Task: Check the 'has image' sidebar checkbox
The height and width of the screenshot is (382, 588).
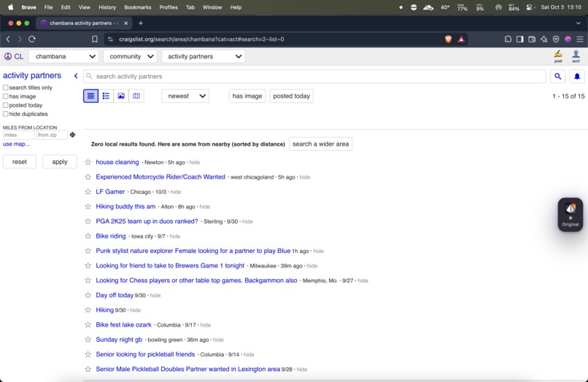Action: (6, 96)
